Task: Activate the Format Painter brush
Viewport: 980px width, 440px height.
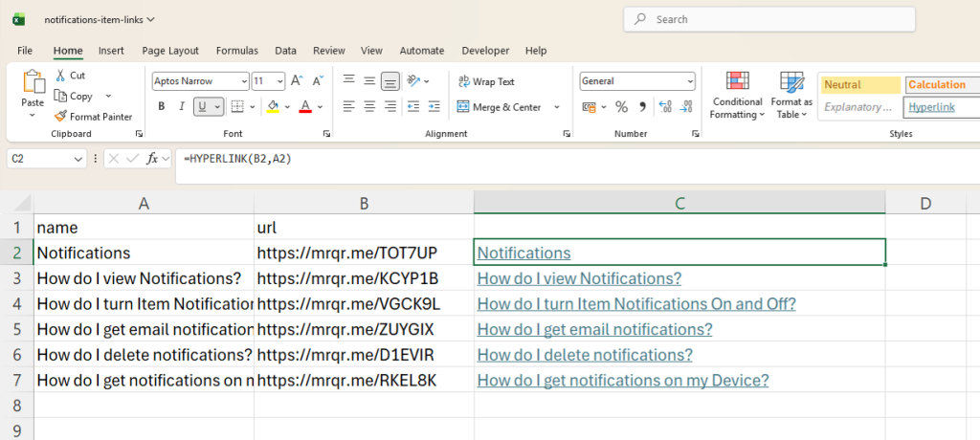Action: [60, 117]
